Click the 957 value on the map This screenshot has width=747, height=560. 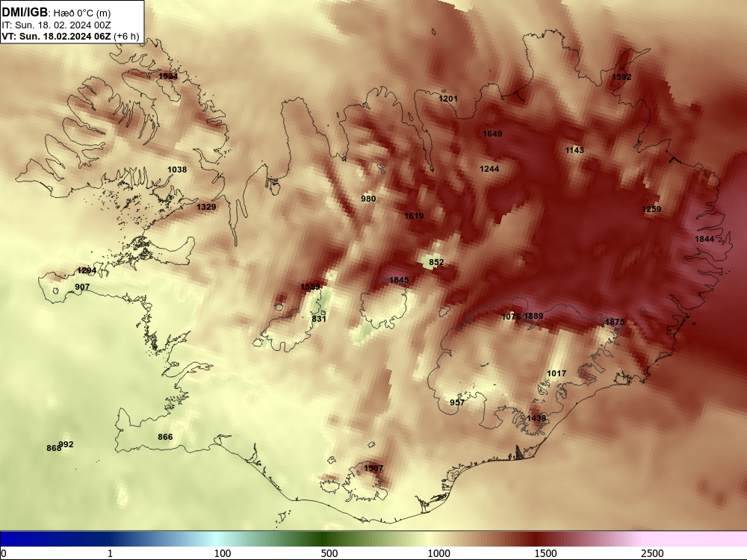coord(457,402)
